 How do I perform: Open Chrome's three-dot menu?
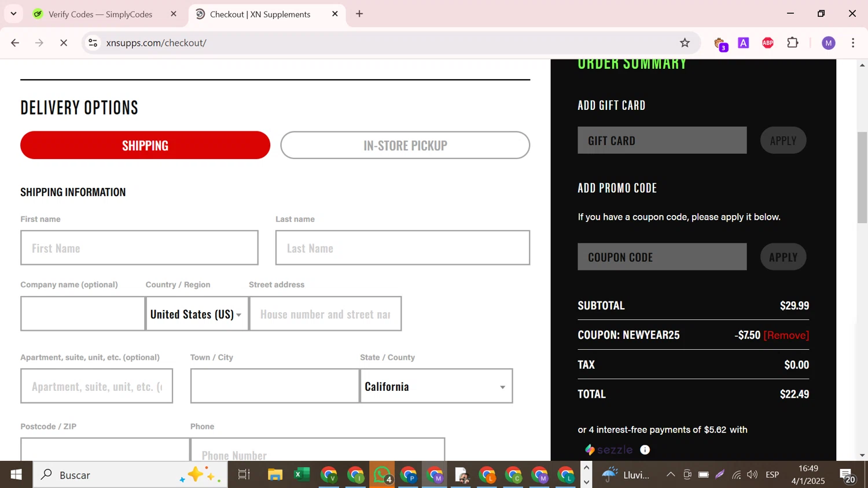pyautogui.click(x=853, y=43)
